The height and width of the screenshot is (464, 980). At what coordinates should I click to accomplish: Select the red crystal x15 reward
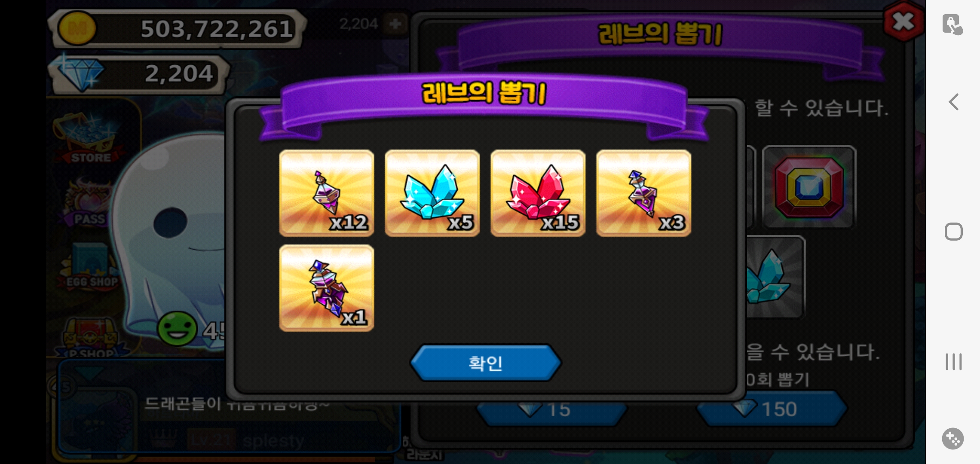[x=538, y=193]
